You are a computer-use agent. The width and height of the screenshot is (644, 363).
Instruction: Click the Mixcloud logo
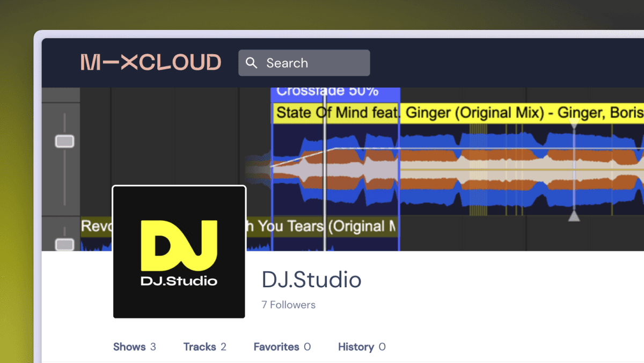[151, 62]
